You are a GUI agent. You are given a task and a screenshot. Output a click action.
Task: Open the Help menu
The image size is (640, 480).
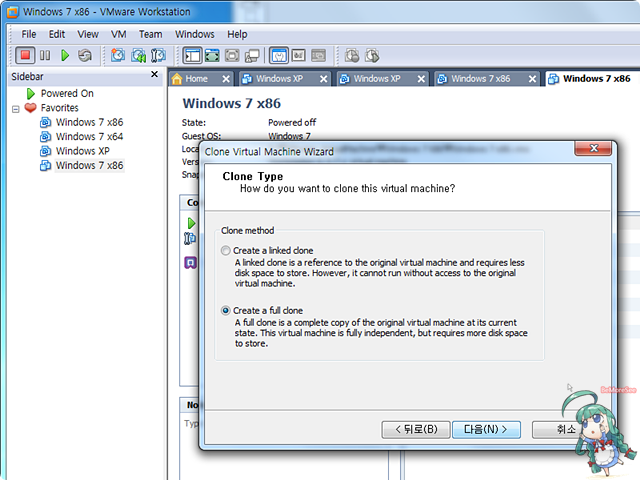pyautogui.click(x=237, y=34)
